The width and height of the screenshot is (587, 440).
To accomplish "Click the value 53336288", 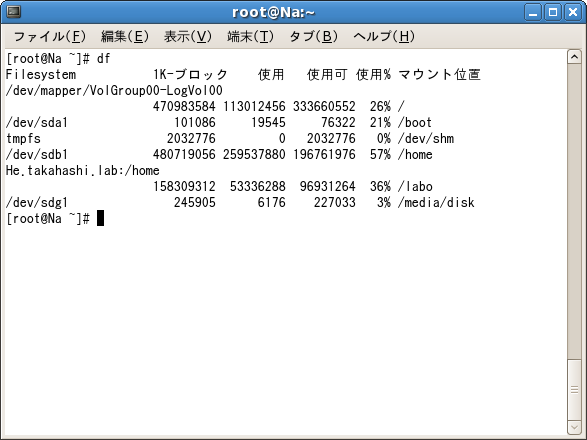I will pos(258,186).
